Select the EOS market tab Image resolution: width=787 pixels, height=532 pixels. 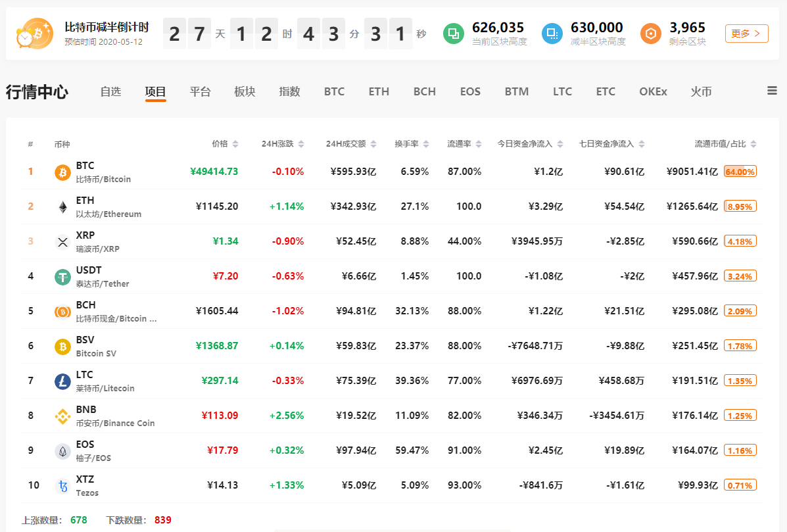470,91
